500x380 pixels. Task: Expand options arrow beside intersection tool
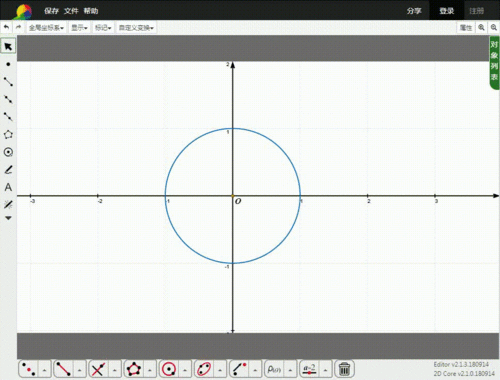click(x=115, y=369)
